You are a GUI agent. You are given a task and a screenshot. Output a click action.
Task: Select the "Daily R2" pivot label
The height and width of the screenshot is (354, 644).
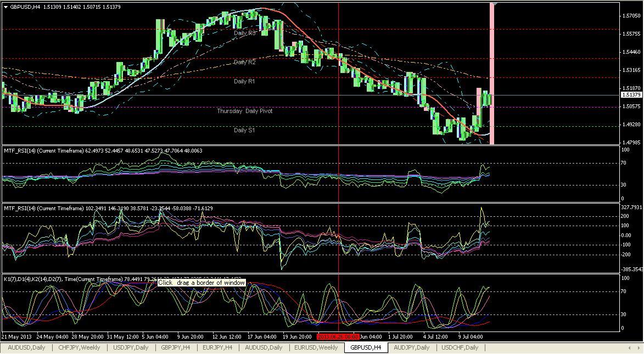[x=245, y=62]
